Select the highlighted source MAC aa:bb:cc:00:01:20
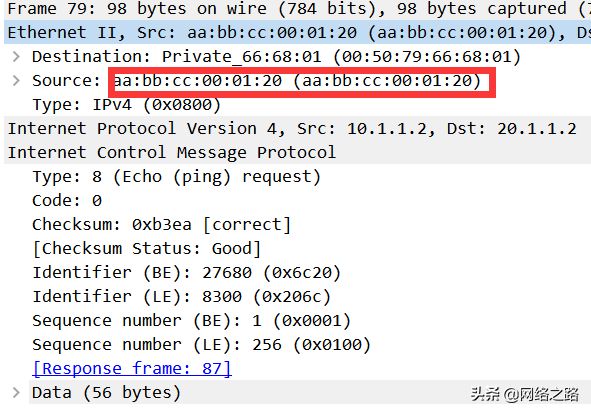This screenshot has width=591, height=414. pyautogui.click(x=297, y=81)
